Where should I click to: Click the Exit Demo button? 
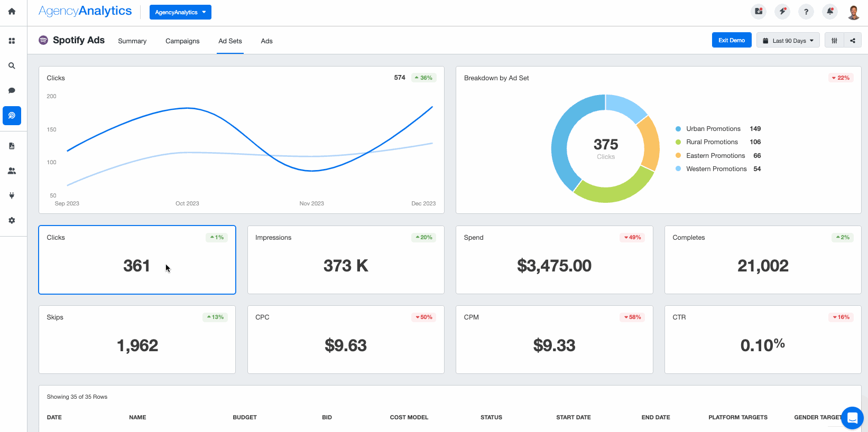732,40
